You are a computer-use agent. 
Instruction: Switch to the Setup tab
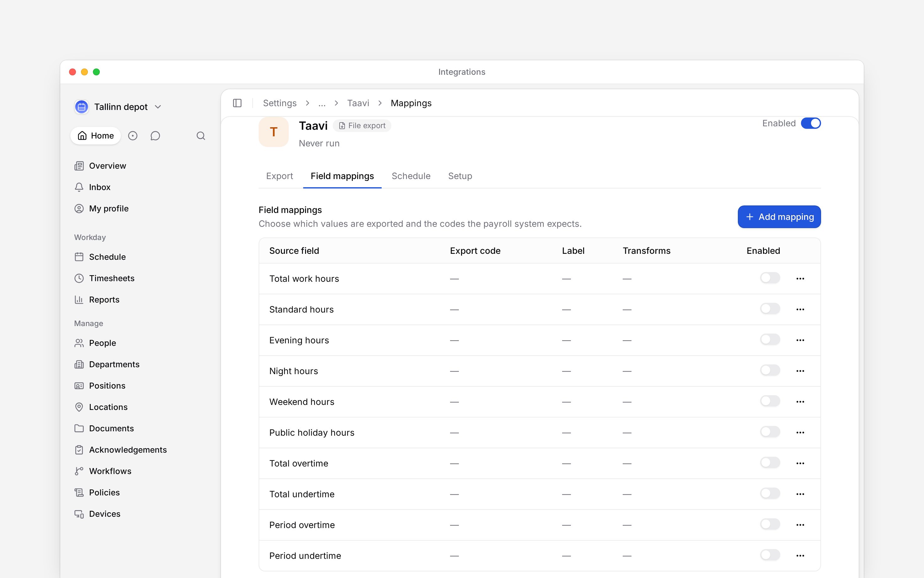point(460,176)
